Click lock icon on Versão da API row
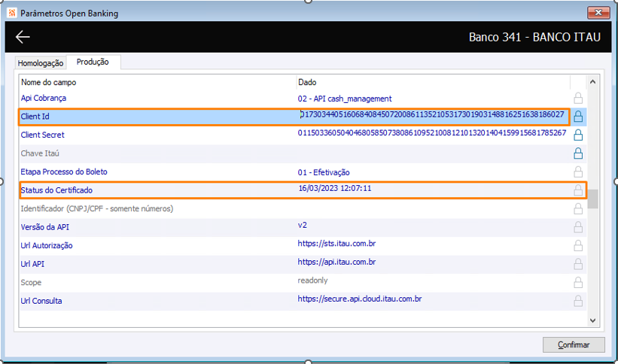The height and width of the screenshot is (364, 618). pos(578,227)
